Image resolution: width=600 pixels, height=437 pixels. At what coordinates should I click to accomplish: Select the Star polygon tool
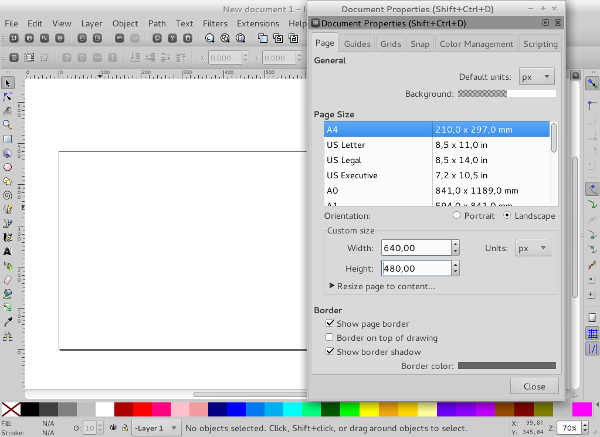pyautogui.click(x=8, y=181)
